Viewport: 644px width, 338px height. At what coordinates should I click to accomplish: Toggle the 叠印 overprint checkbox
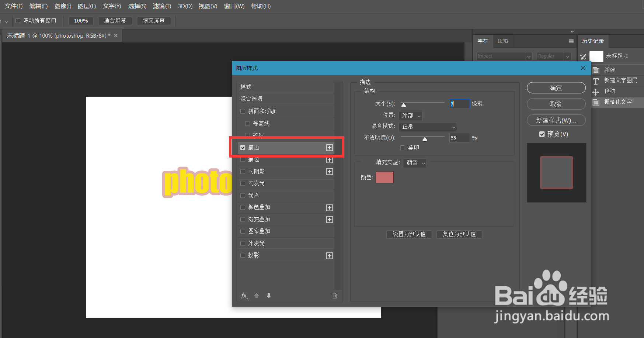pyautogui.click(x=403, y=148)
